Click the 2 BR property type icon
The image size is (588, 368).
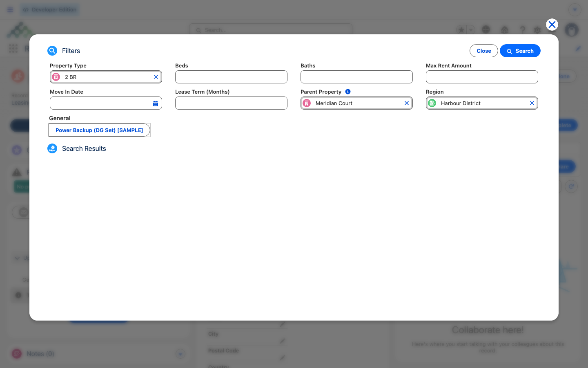[56, 77]
